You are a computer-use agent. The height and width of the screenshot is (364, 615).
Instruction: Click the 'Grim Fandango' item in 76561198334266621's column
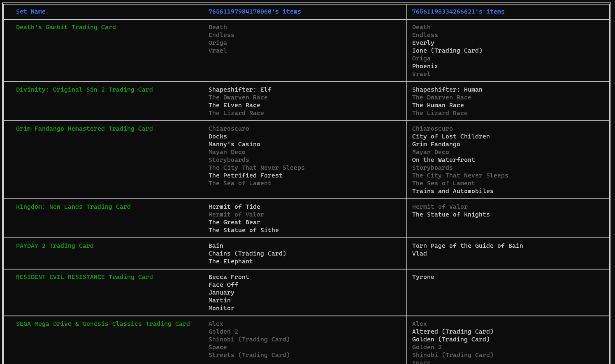tap(436, 144)
